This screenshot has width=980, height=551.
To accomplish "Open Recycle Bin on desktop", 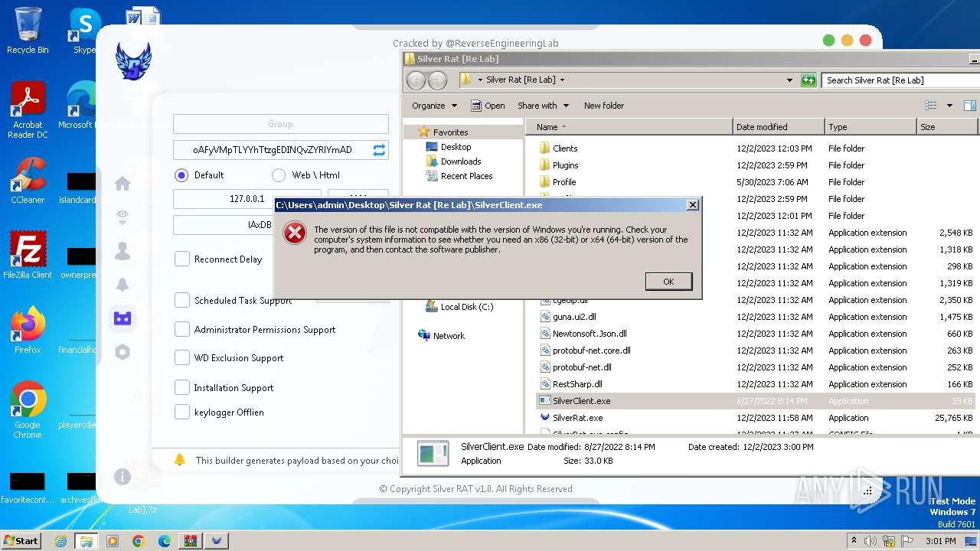I will 28,31.
